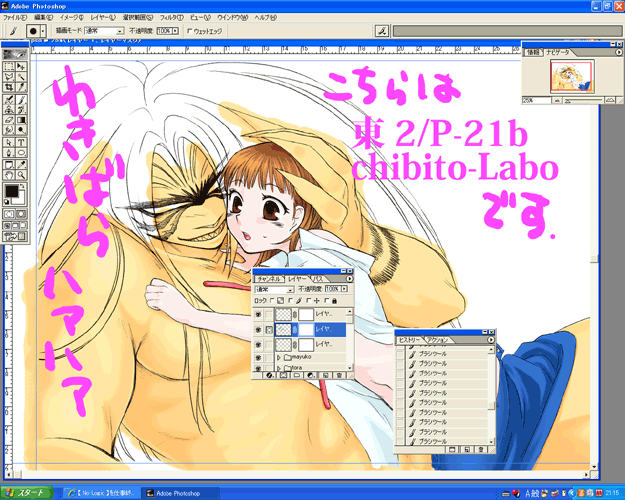Reset to default colors icon
Image resolution: width=625 pixels, height=500 pixels.
pyautogui.click(x=7, y=202)
